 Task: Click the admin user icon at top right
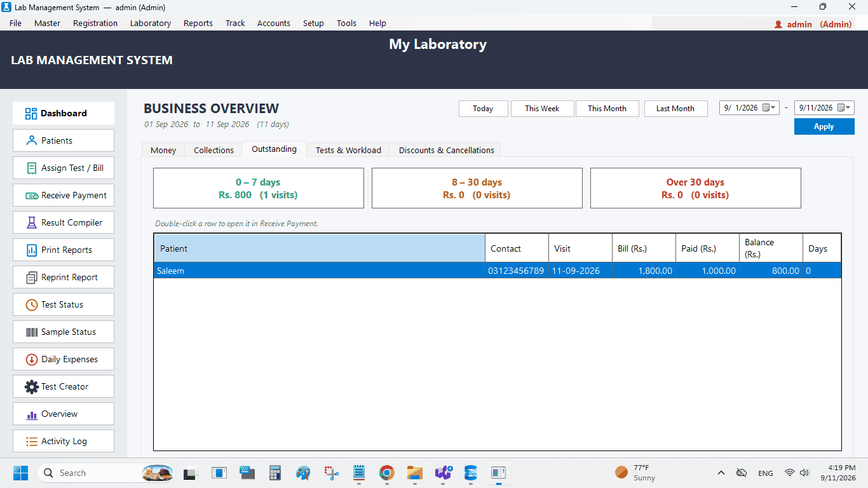[x=778, y=24]
